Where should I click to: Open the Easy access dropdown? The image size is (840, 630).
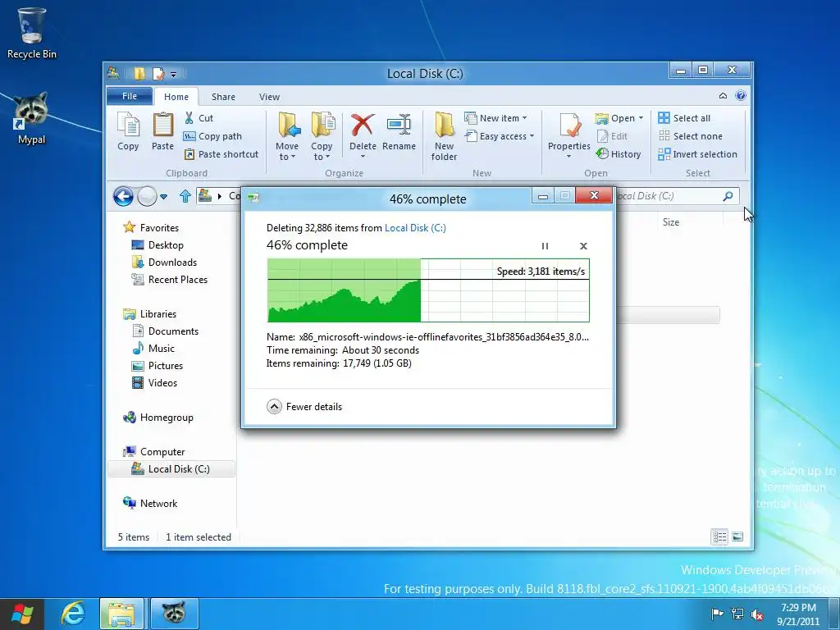point(500,136)
